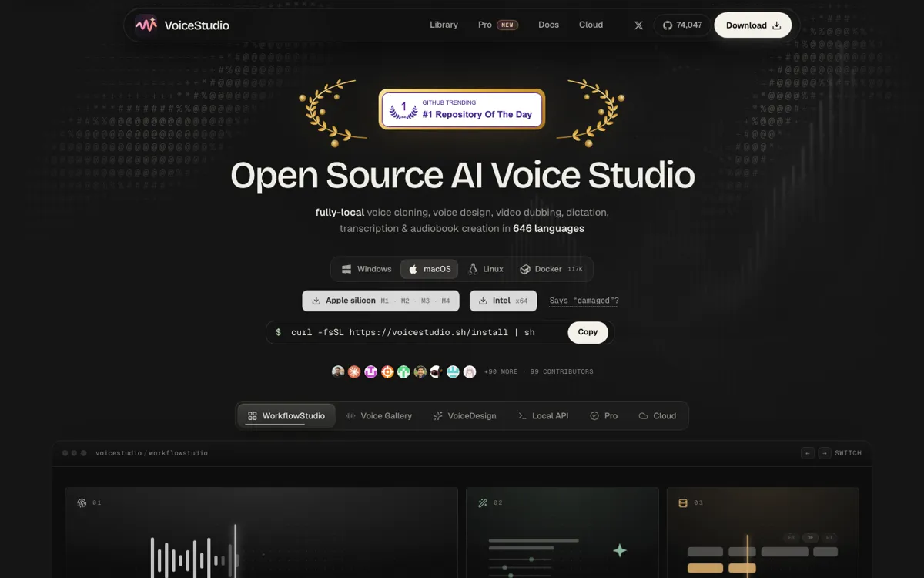Download the Intel x64 build

(x=503, y=301)
